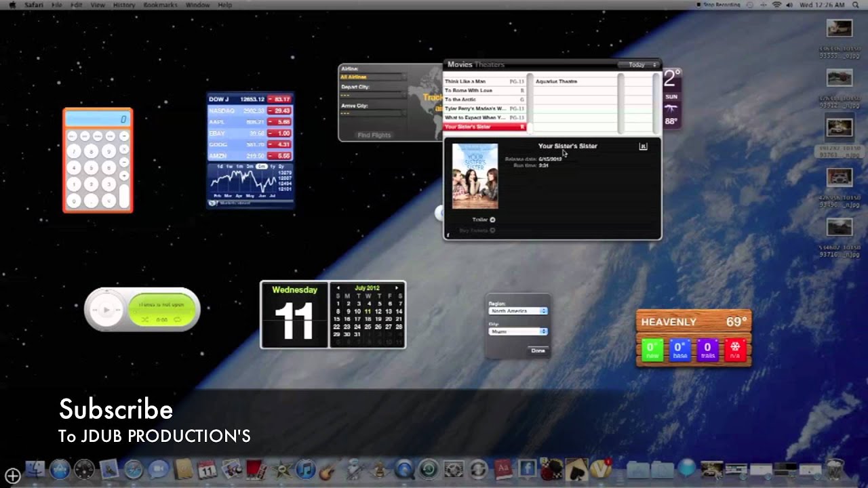Click the Your Sister's Sister poster thumbnail
The image size is (868, 488).
coord(475,176)
